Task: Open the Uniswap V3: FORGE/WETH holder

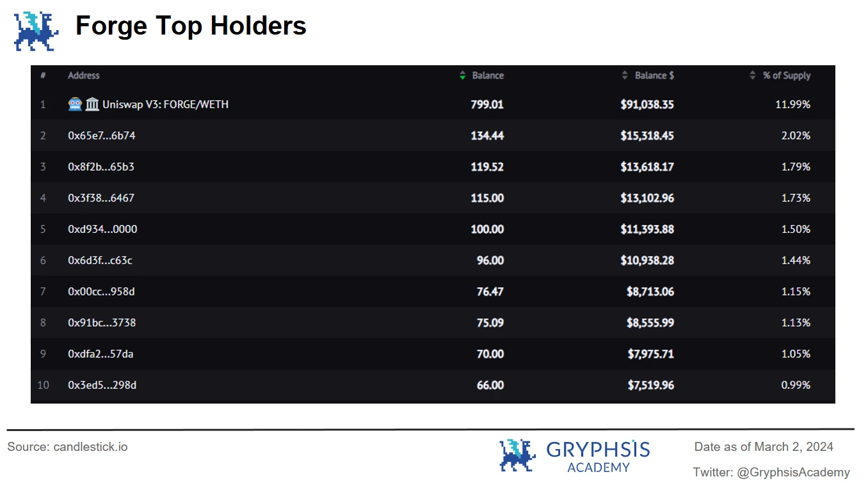Action: click(165, 104)
